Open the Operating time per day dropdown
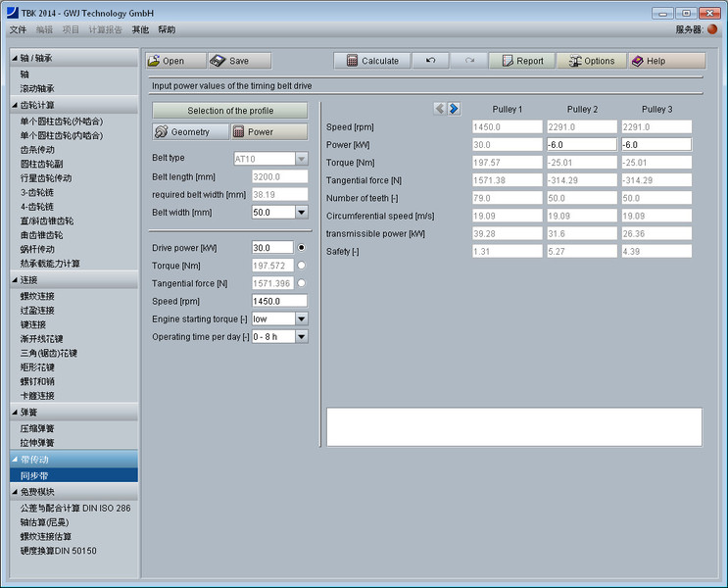This screenshot has width=728, height=588. tap(301, 337)
